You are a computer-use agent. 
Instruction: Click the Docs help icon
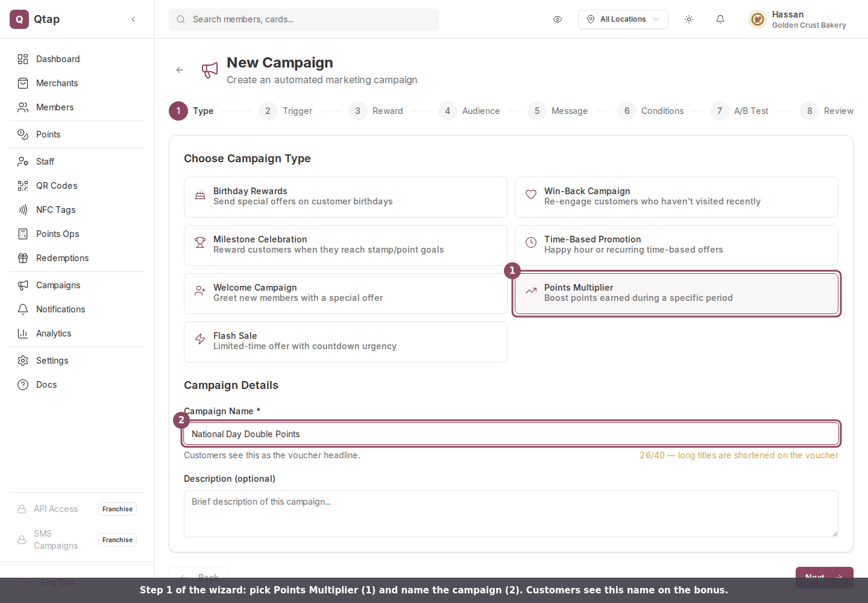pyautogui.click(x=23, y=385)
